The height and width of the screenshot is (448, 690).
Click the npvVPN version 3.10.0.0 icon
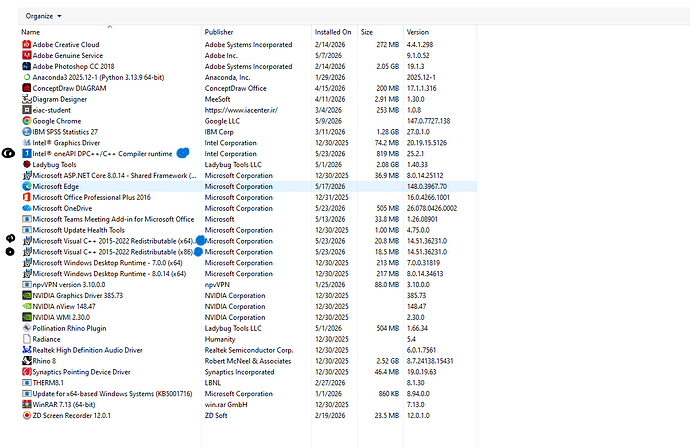point(27,285)
